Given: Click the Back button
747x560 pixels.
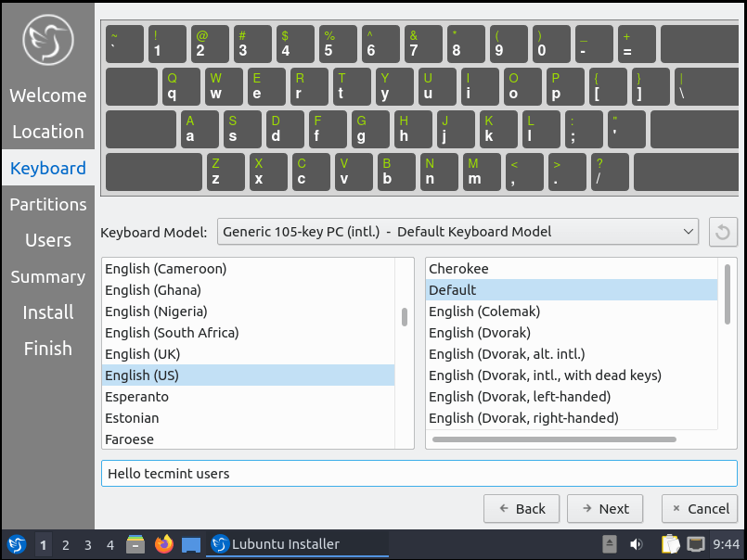Looking at the screenshot, I should [522, 509].
